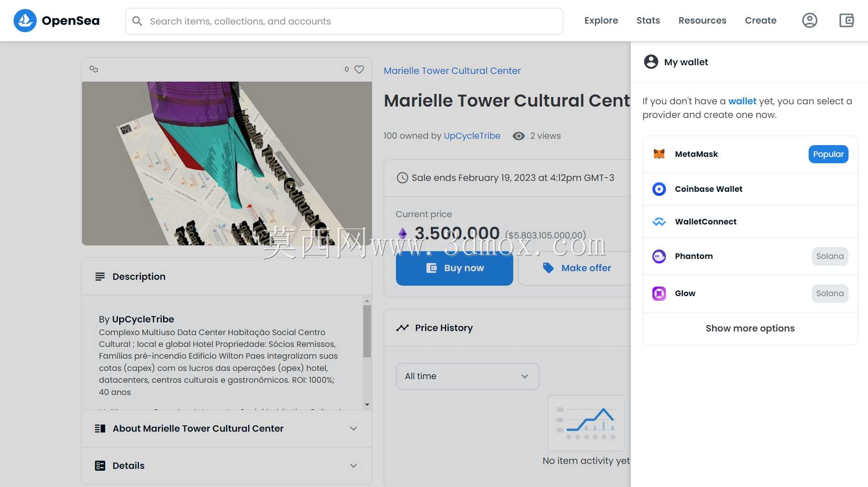Click the favorites count 0
This screenshot has width=868, height=487.
(347, 69)
